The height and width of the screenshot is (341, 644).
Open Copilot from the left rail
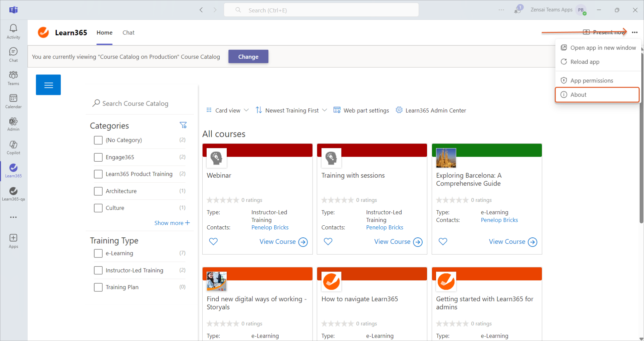point(13,148)
